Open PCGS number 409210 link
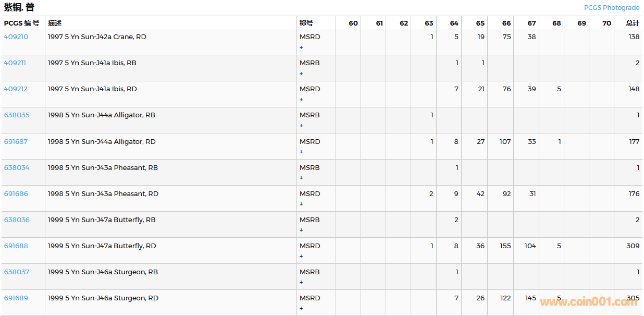Image resolution: width=644 pixels, height=316 pixels. [16, 37]
